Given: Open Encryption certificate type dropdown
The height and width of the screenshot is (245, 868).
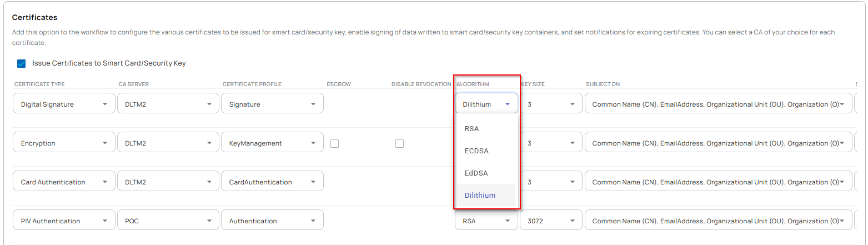Looking at the screenshot, I should (63, 143).
